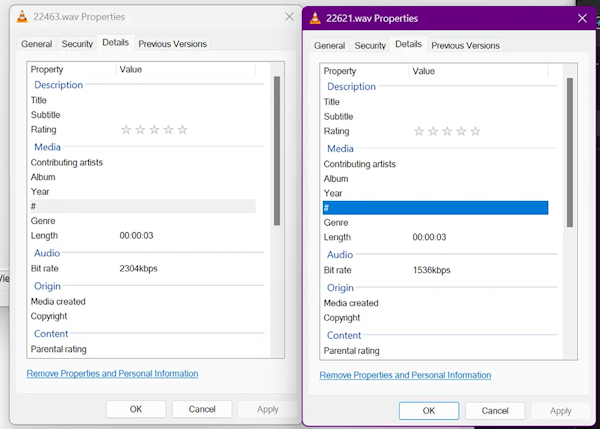Select Parental rating row in 22463.wav window

coord(143,349)
